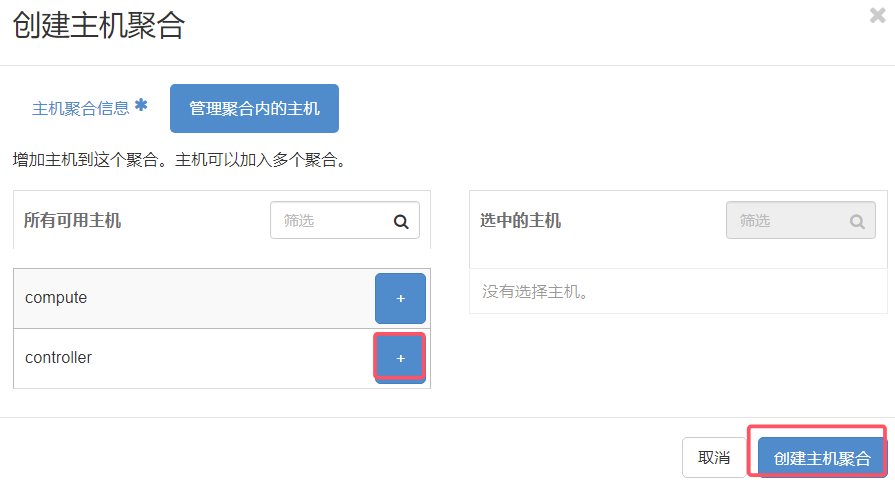895x483 pixels.
Task: Click the required asterisk beside 主机聚合信息
Action: tap(141, 105)
